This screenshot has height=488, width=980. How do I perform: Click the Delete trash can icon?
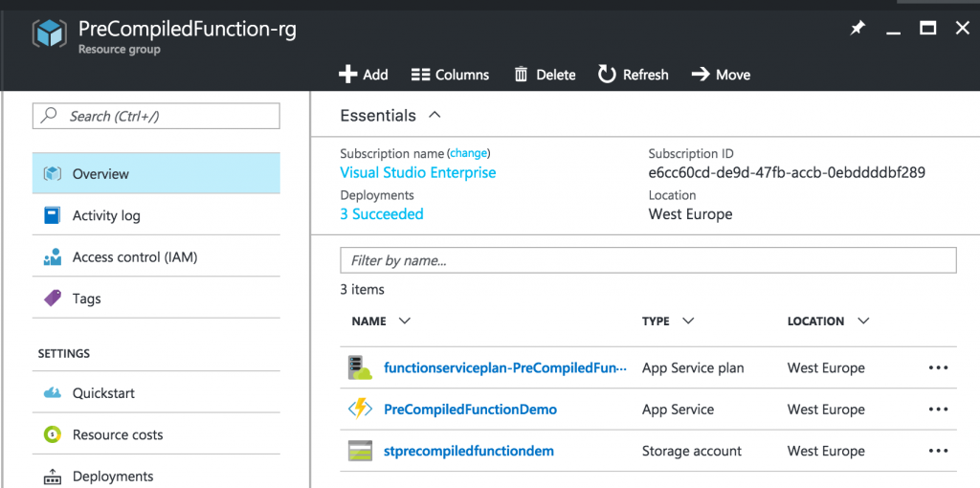click(521, 75)
